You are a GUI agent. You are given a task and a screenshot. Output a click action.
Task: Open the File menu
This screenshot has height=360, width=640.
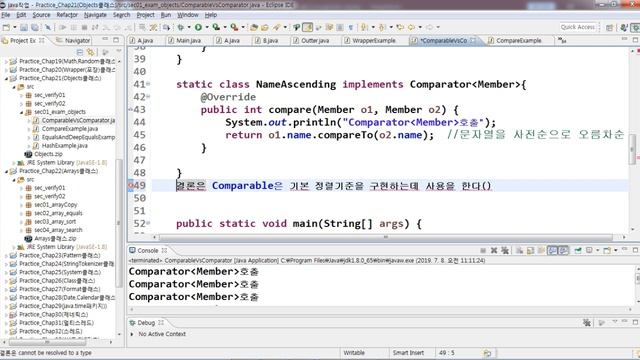pyautogui.click(x=6, y=15)
